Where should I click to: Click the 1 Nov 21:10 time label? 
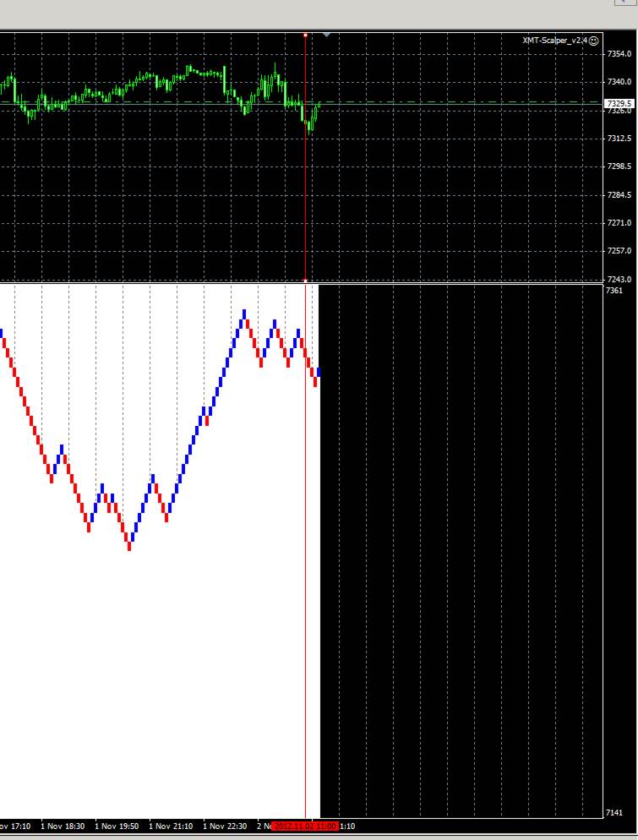click(x=171, y=826)
